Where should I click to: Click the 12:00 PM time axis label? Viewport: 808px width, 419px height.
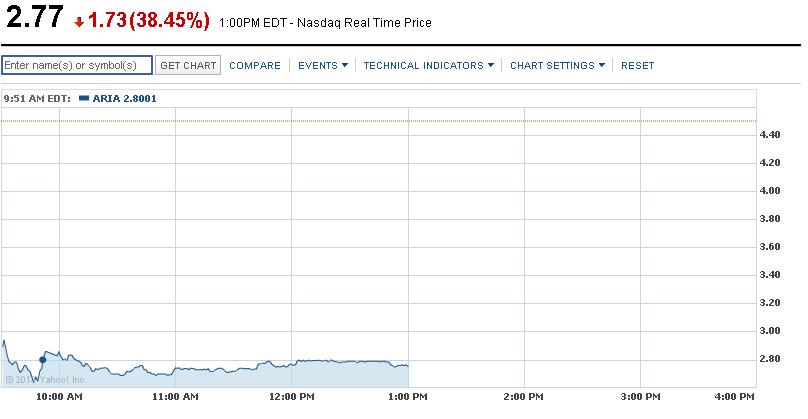click(291, 397)
